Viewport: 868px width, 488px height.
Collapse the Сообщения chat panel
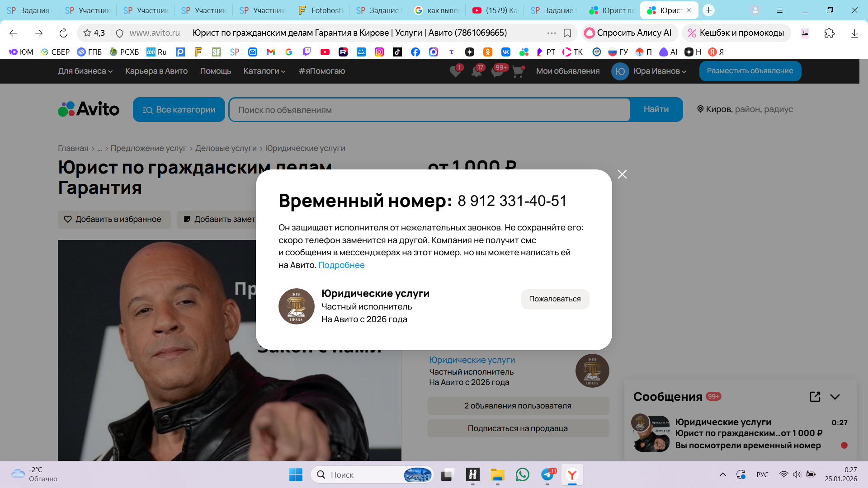pyautogui.click(x=835, y=397)
